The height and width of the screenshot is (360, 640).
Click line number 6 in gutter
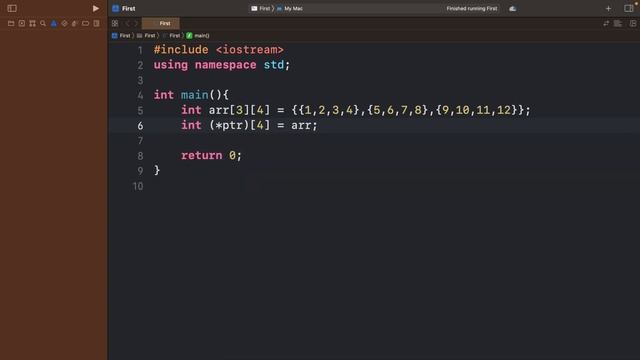coord(140,126)
